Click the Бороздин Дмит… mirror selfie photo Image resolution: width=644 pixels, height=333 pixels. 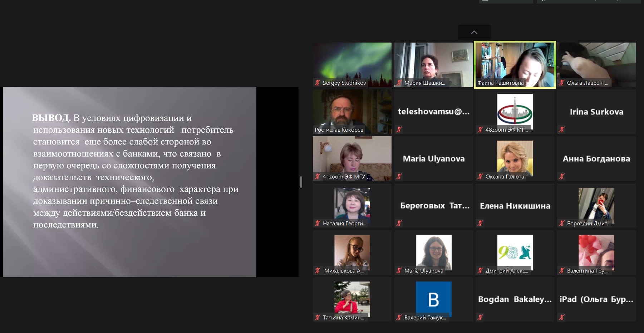pyautogui.click(x=596, y=205)
